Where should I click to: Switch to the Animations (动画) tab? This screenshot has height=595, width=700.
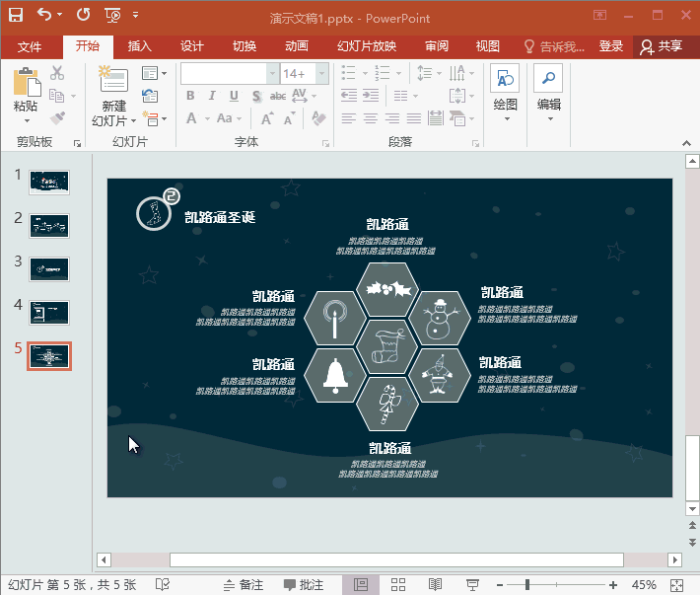(296, 46)
